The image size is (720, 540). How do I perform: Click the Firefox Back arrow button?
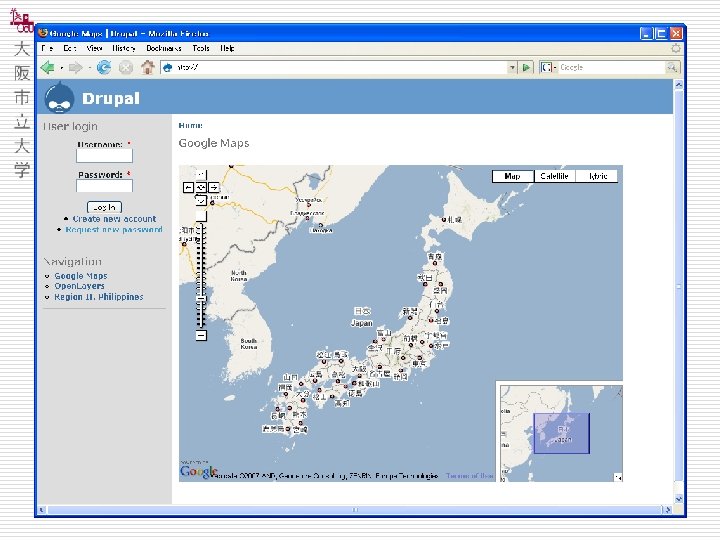tap(47, 68)
